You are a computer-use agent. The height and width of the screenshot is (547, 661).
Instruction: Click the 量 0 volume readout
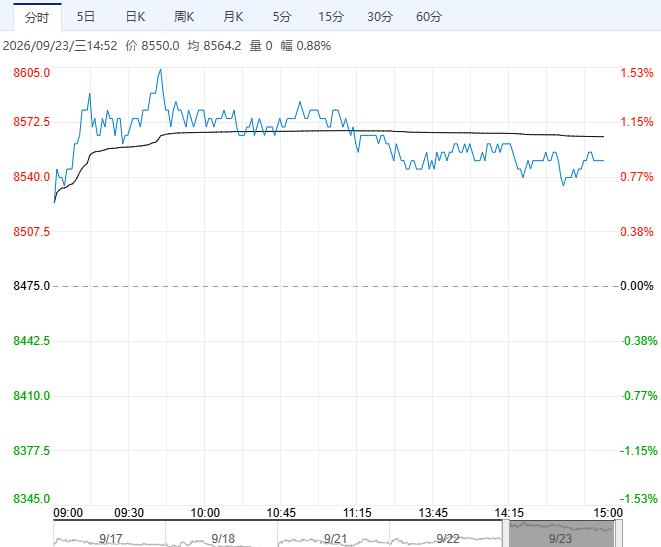pyautogui.click(x=261, y=46)
